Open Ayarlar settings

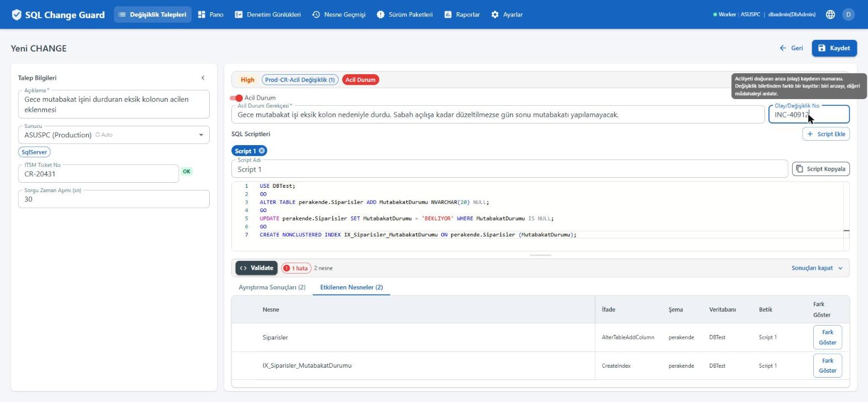[507, 14]
